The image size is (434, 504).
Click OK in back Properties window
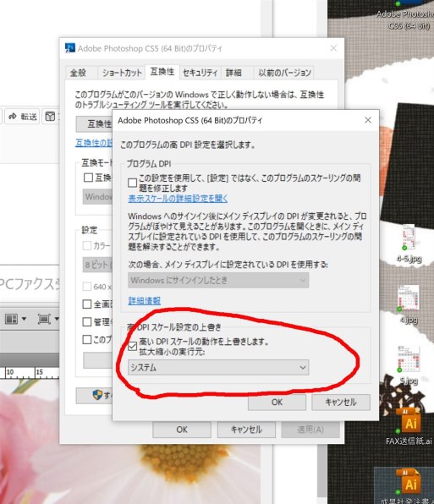pos(182,430)
